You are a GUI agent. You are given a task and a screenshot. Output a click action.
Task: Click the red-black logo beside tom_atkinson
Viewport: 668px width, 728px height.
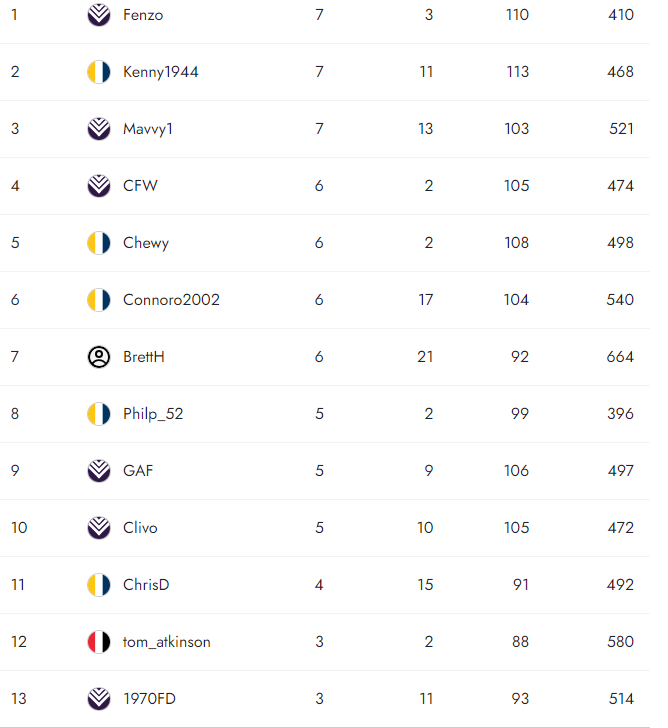[x=99, y=642]
